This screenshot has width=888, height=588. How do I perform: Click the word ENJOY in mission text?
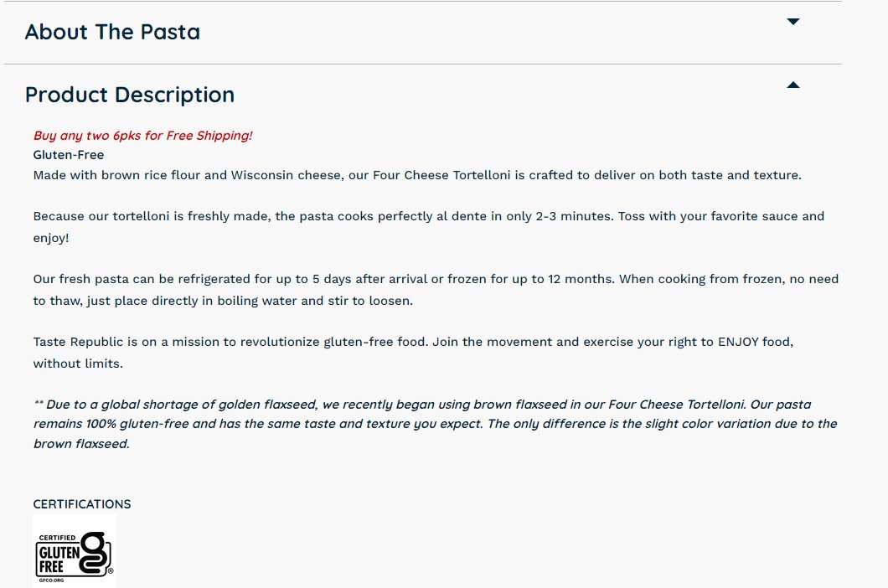tap(738, 342)
